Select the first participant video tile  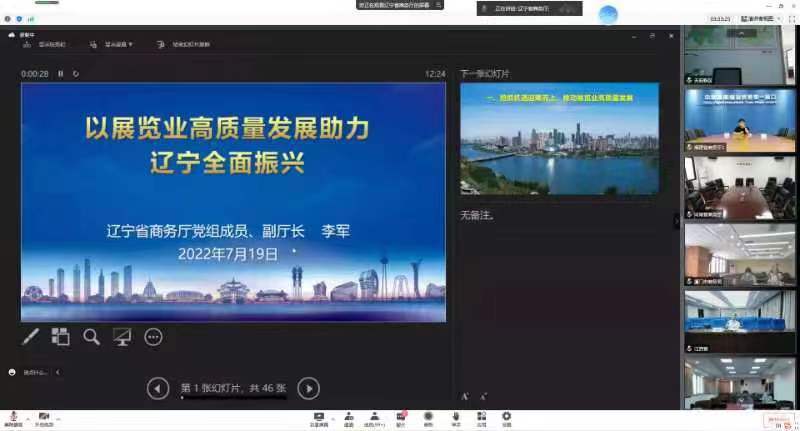(x=739, y=55)
